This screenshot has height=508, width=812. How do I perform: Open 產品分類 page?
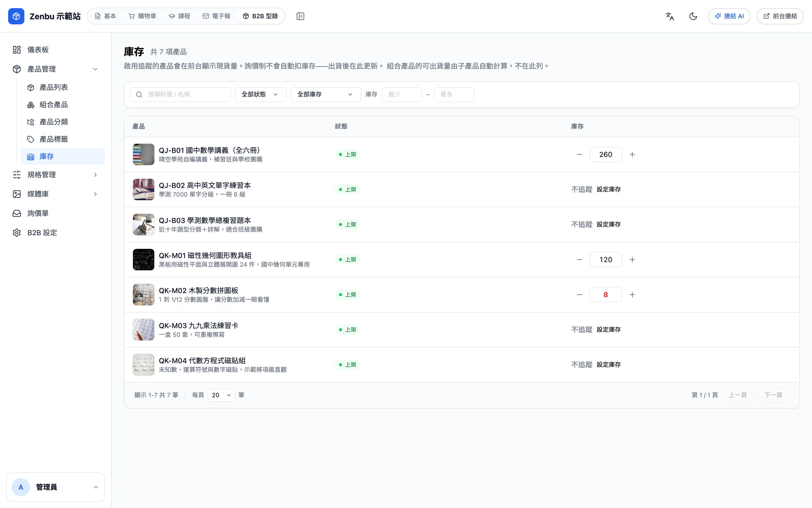(63, 122)
